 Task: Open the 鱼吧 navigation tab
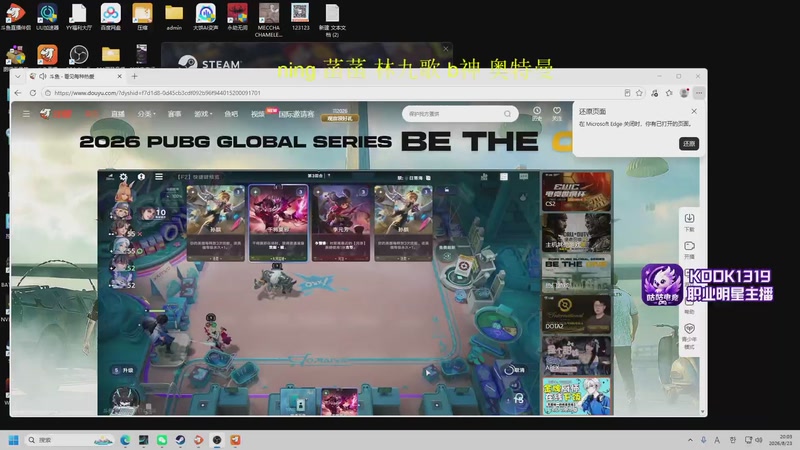coord(231,114)
